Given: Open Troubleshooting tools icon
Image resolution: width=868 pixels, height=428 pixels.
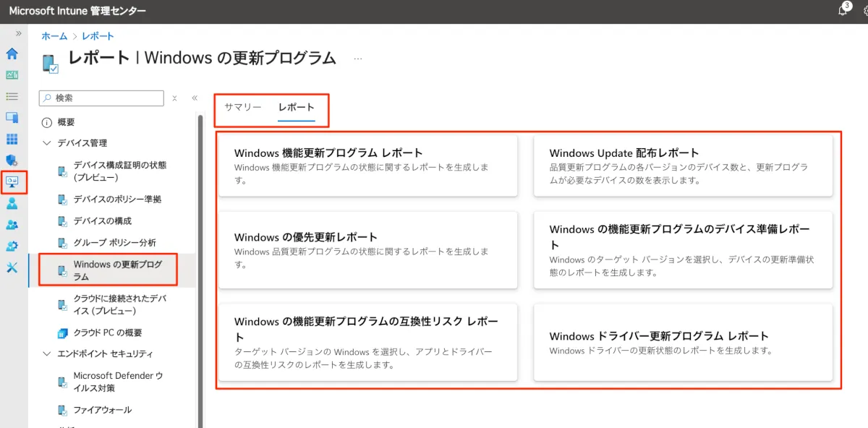Looking at the screenshot, I should pos(12,267).
